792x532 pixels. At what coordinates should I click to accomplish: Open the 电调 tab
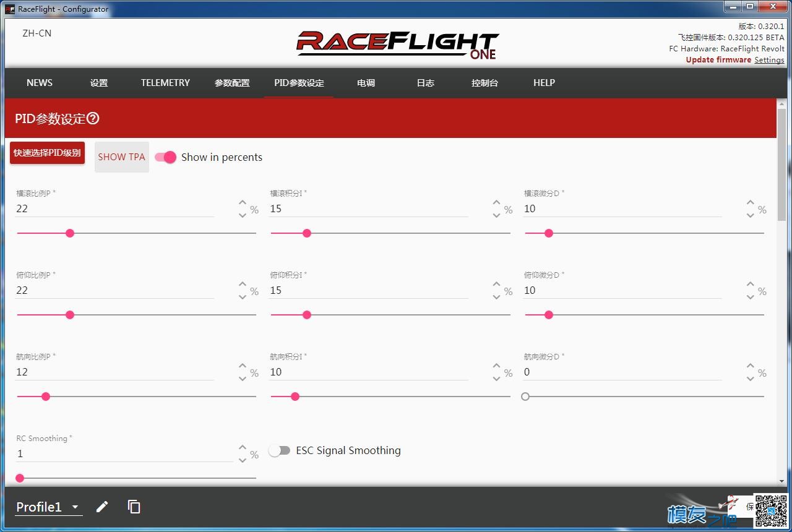pos(366,83)
